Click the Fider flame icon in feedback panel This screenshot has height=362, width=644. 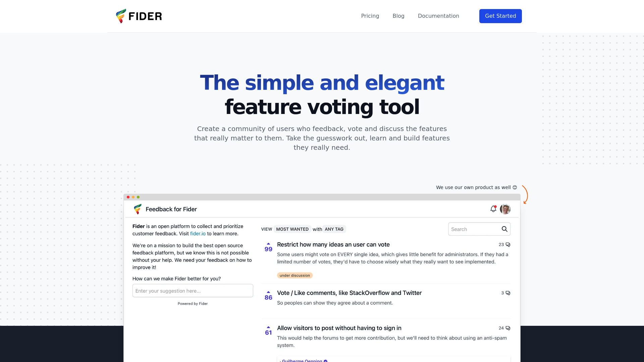click(138, 209)
